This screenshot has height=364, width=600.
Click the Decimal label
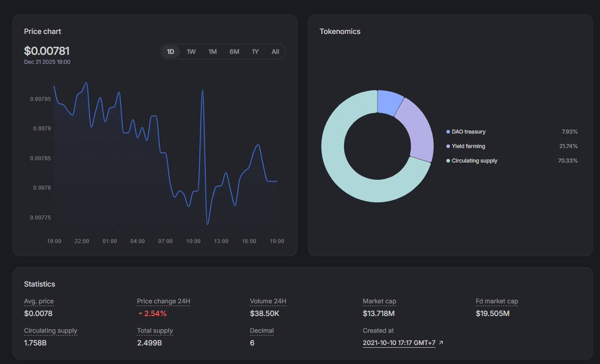click(262, 331)
